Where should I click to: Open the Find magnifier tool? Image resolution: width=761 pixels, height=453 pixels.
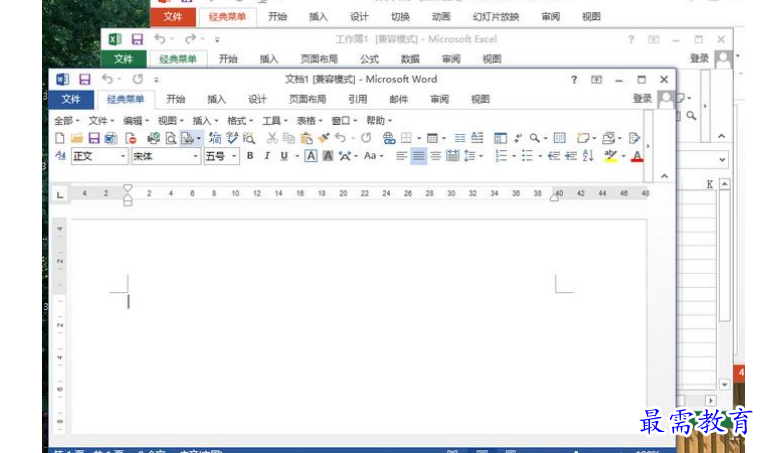pyautogui.click(x=534, y=138)
